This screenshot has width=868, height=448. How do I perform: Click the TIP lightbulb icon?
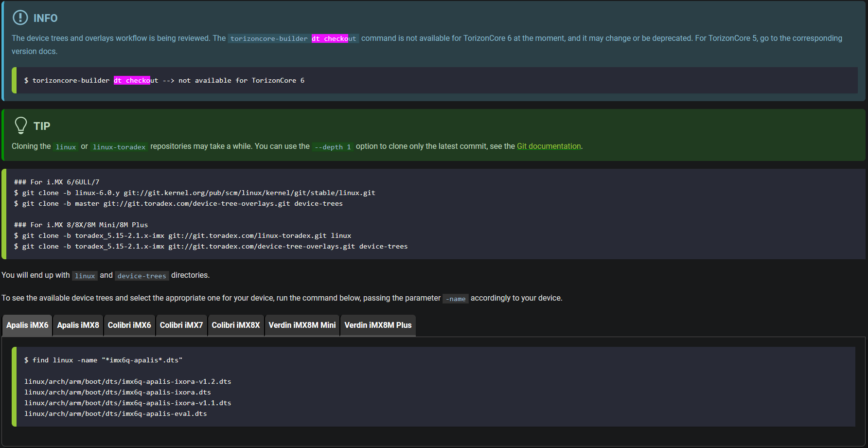pos(20,125)
